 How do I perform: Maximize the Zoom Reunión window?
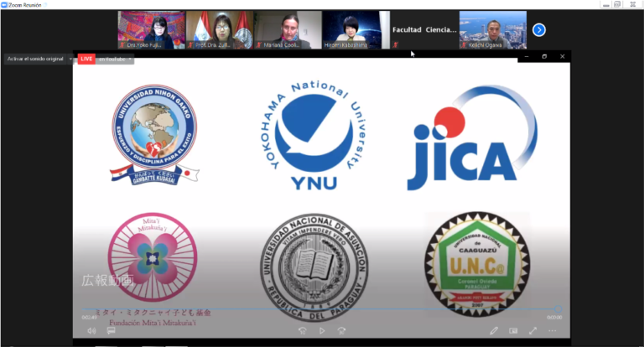[617, 4]
